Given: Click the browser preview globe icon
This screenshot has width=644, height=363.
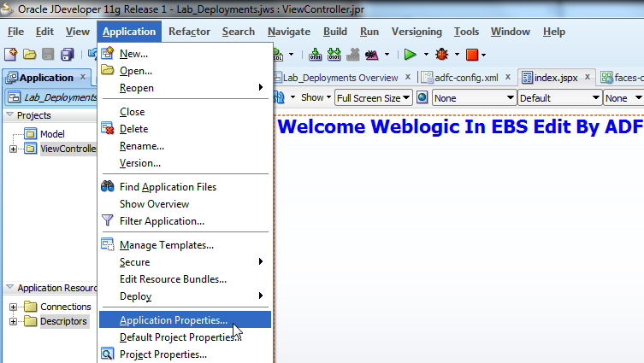Looking at the screenshot, I should 422,97.
